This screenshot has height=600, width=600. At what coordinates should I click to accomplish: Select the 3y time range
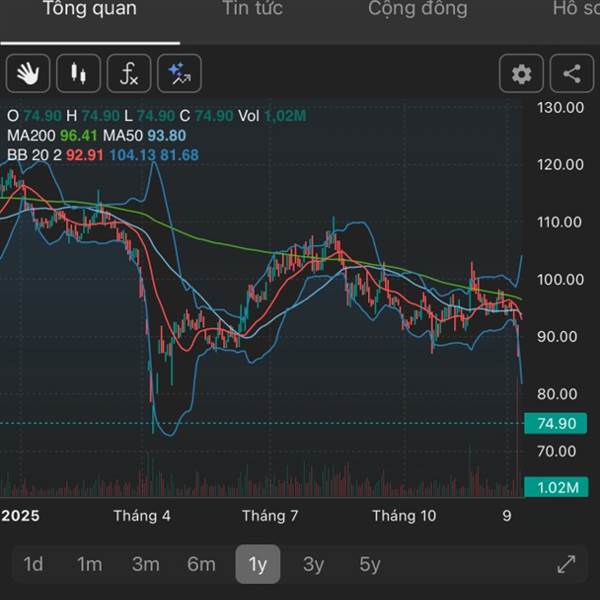[313, 564]
